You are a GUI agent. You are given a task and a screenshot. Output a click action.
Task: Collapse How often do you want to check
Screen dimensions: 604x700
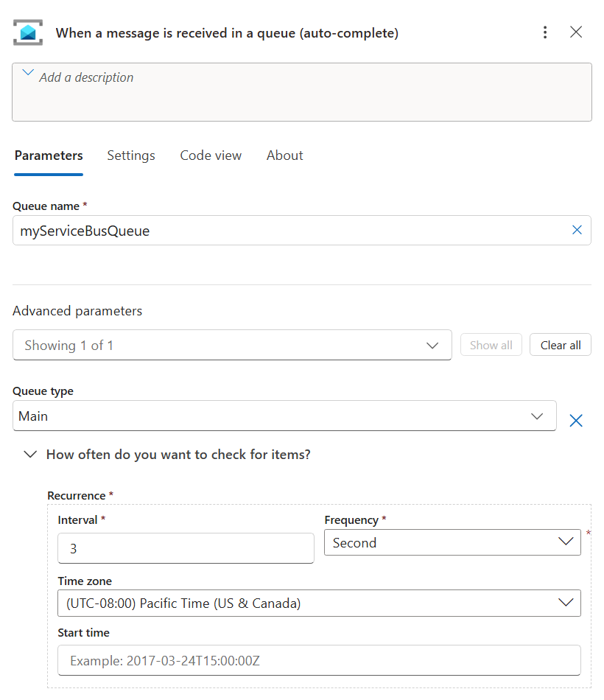point(30,455)
